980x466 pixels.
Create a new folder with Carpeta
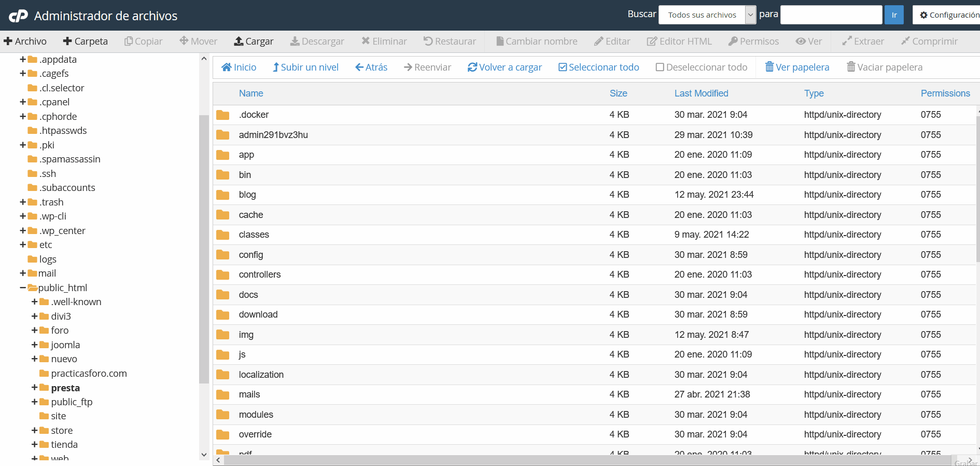(x=85, y=41)
